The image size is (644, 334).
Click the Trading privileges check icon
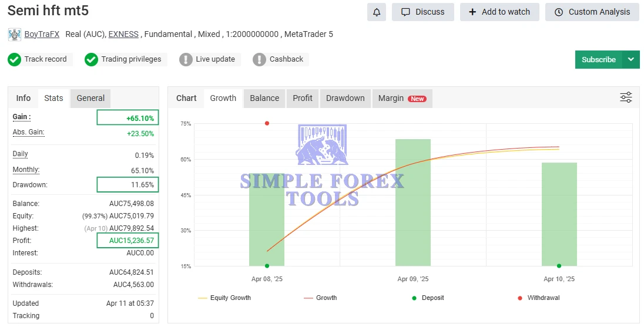91,59
